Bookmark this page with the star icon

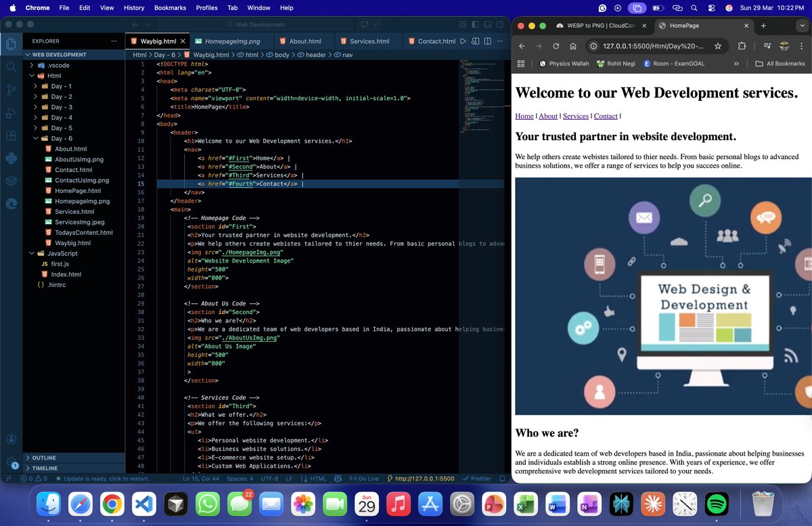tap(718, 46)
